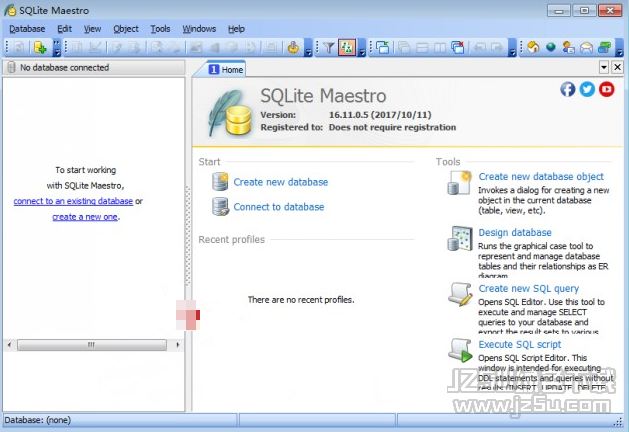Click the No database connected header icon
The height and width of the screenshot is (432, 629).
tap(12, 67)
